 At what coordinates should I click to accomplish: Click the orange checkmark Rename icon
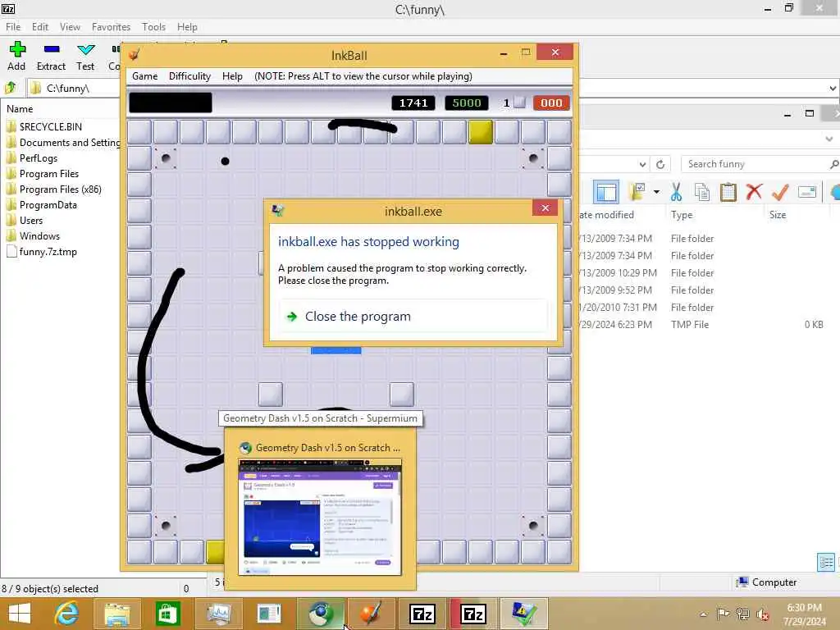pos(780,192)
